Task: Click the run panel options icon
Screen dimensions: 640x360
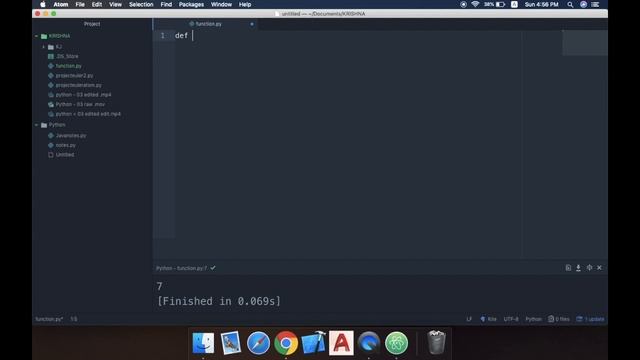Action: point(589,268)
